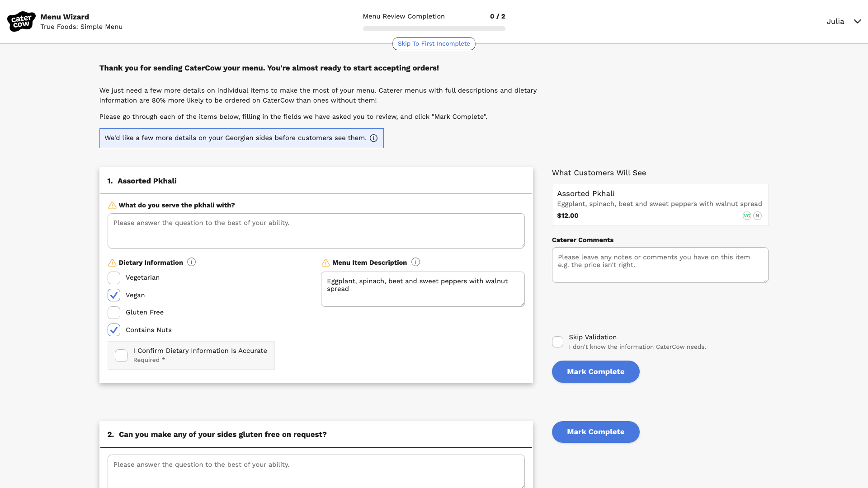Viewport: 868px width, 488px height.
Task: Mark the gluten free question complete
Action: (x=595, y=432)
